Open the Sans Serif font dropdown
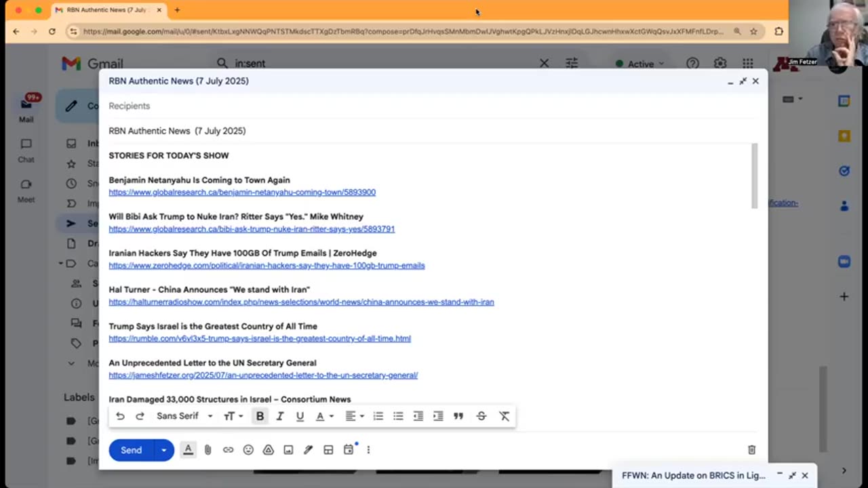Image resolution: width=868 pixels, height=488 pixels. [184, 416]
